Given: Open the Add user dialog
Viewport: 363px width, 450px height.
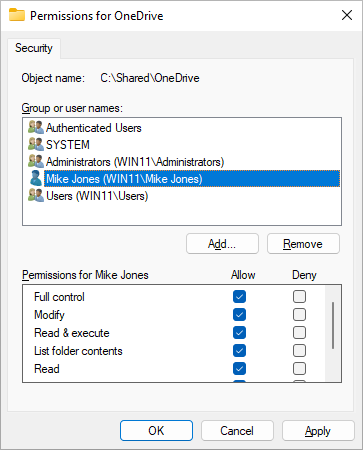Looking at the screenshot, I should pyautogui.click(x=222, y=244).
